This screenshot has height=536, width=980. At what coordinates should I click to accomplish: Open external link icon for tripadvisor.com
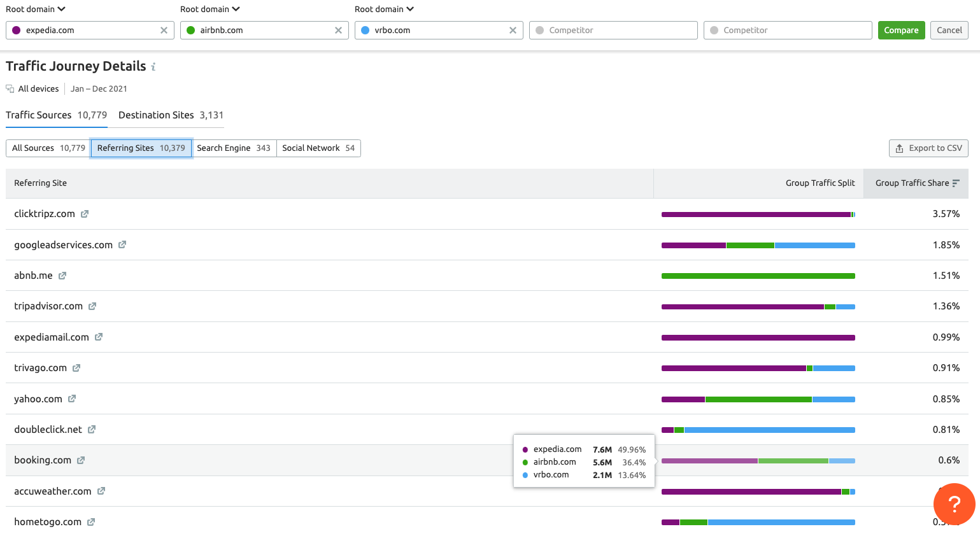(92, 306)
